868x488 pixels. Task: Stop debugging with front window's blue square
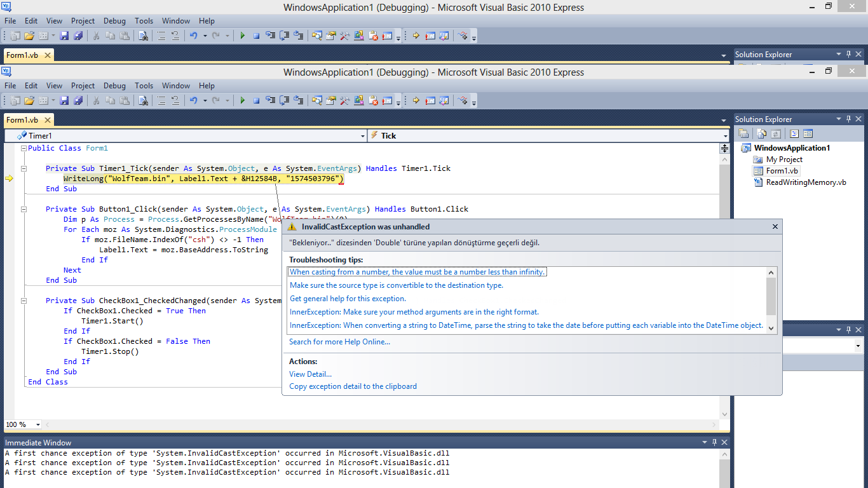pos(256,100)
